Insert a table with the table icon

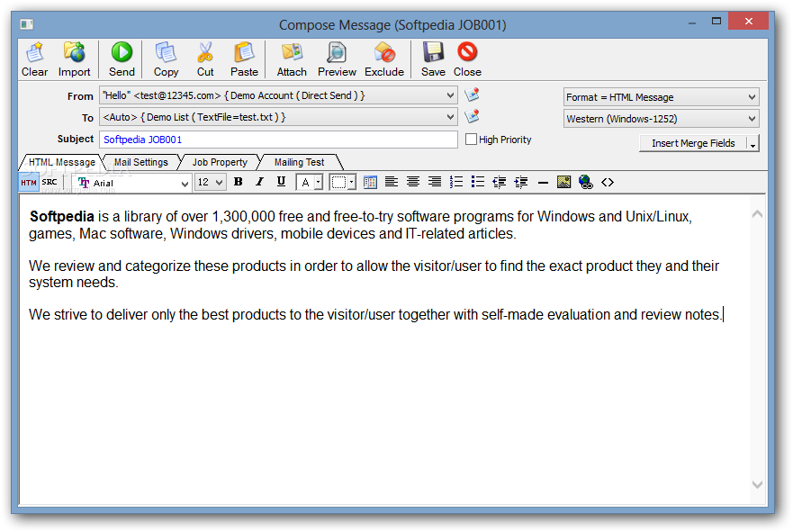(370, 182)
